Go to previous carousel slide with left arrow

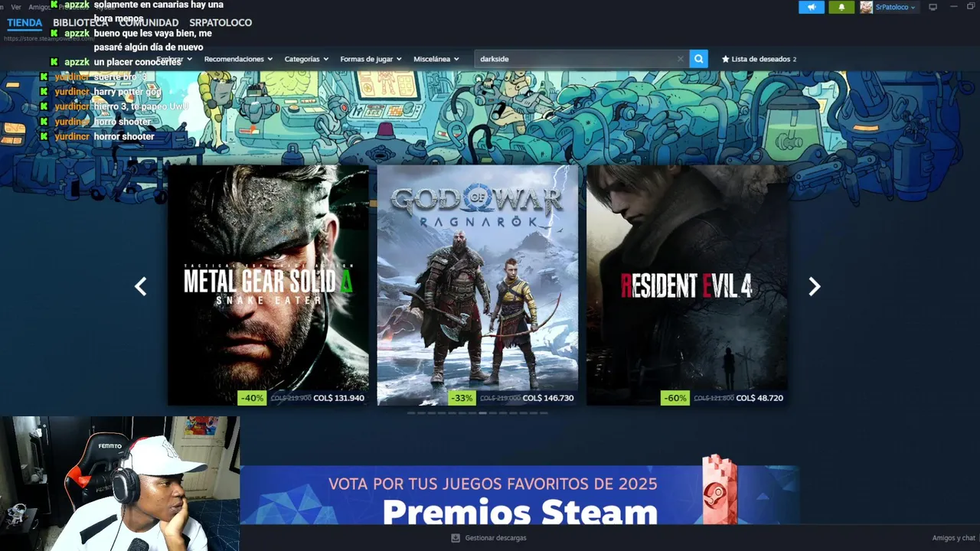140,286
